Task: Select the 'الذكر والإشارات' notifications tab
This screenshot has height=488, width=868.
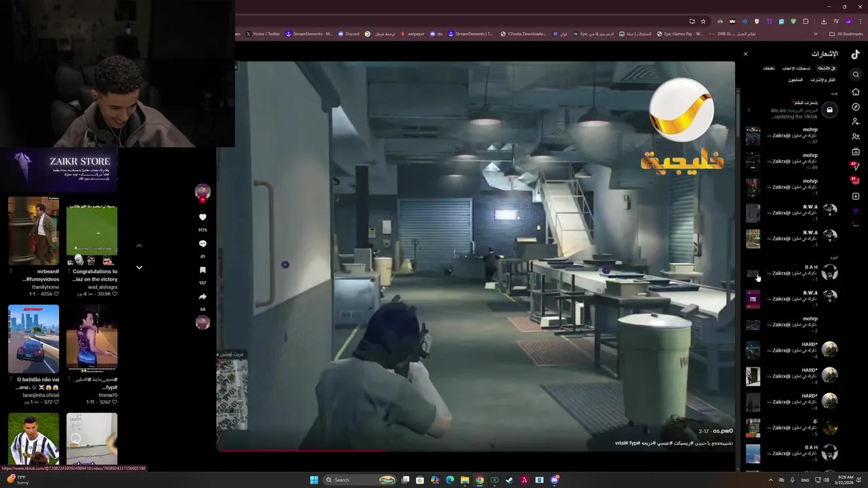Action: (x=823, y=80)
